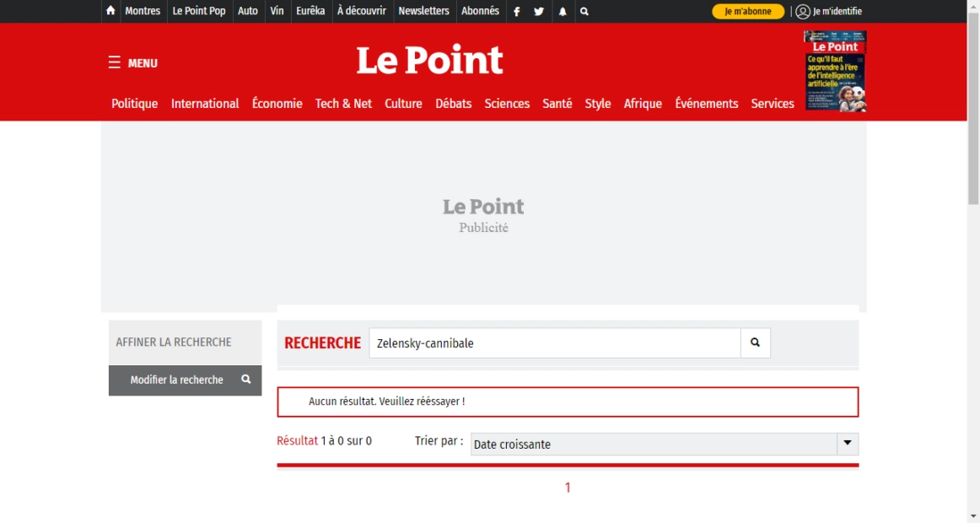Screen dimensions: 980x523
Task: Submit search with magnifier button beside the field
Action: click(756, 342)
